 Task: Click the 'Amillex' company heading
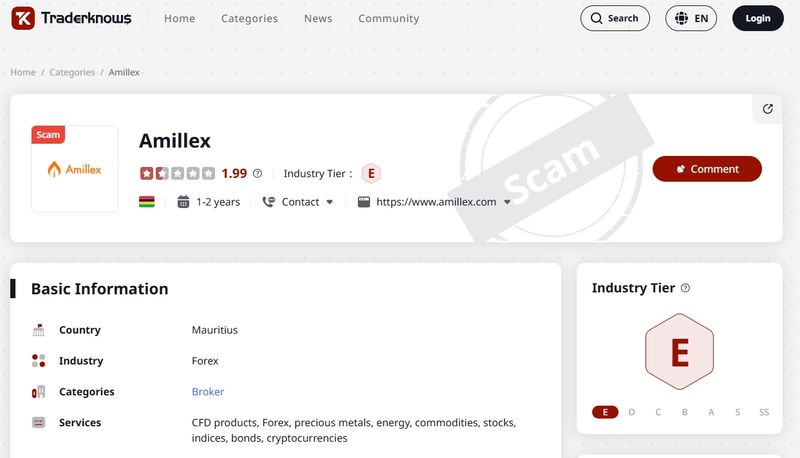coord(175,141)
